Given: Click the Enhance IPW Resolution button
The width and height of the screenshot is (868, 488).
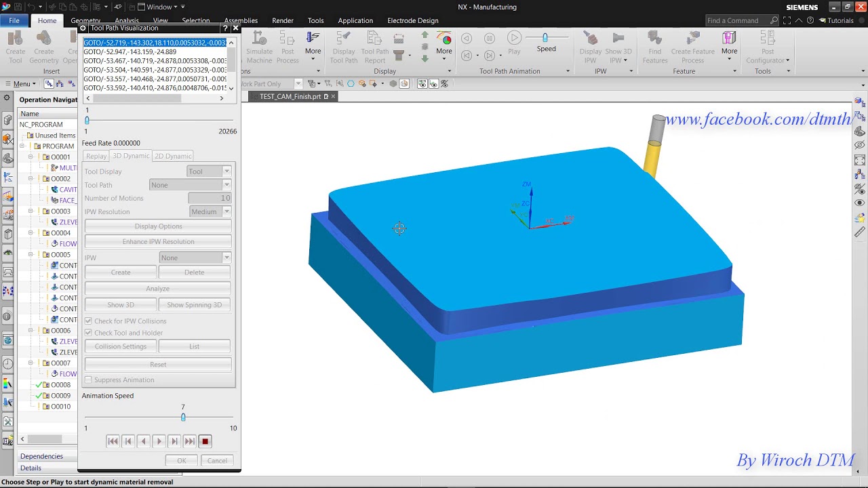Looking at the screenshot, I should [158, 242].
